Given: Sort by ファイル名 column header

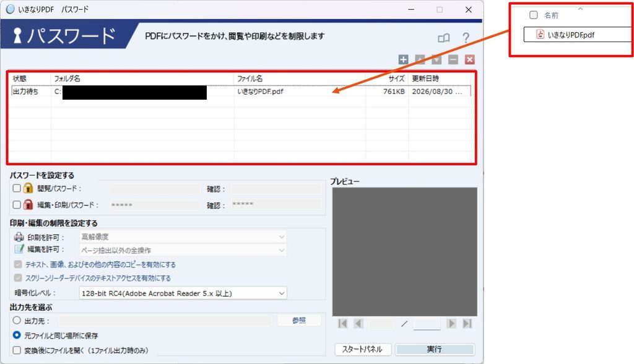Looking at the screenshot, I should (x=300, y=79).
